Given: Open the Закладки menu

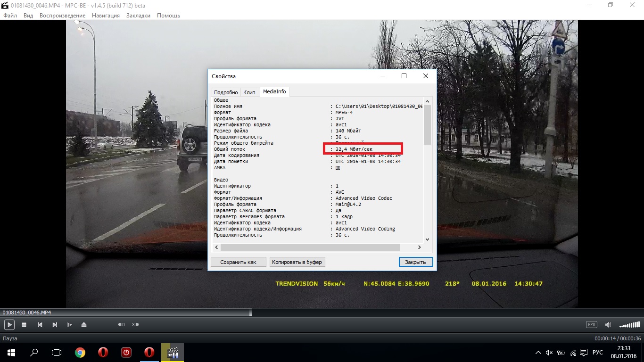Looking at the screenshot, I should coord(138,16).
